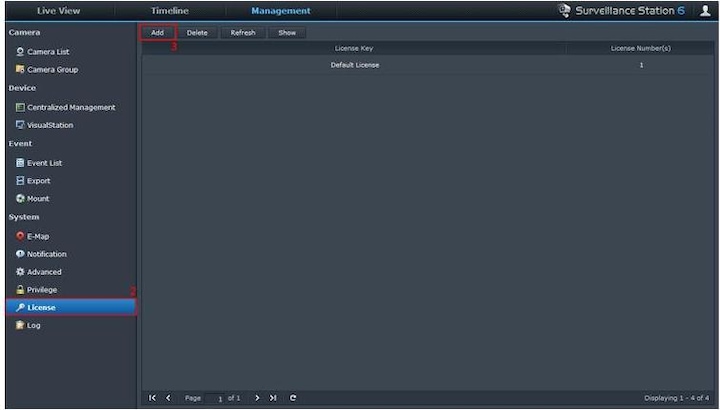Select the Management tab
Viewport: 720px width, 410px height.
(281, 11)
